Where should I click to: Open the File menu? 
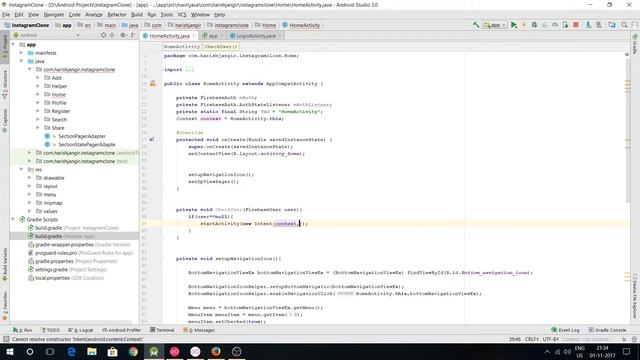[6, 14]
